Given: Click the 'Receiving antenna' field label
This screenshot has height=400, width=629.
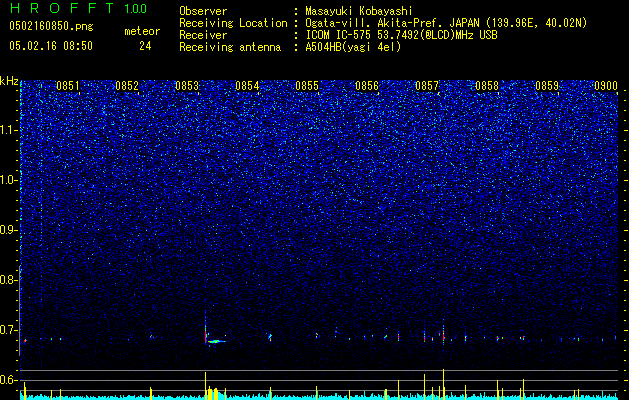Looking at the screenshot, I should pos(230,47).
